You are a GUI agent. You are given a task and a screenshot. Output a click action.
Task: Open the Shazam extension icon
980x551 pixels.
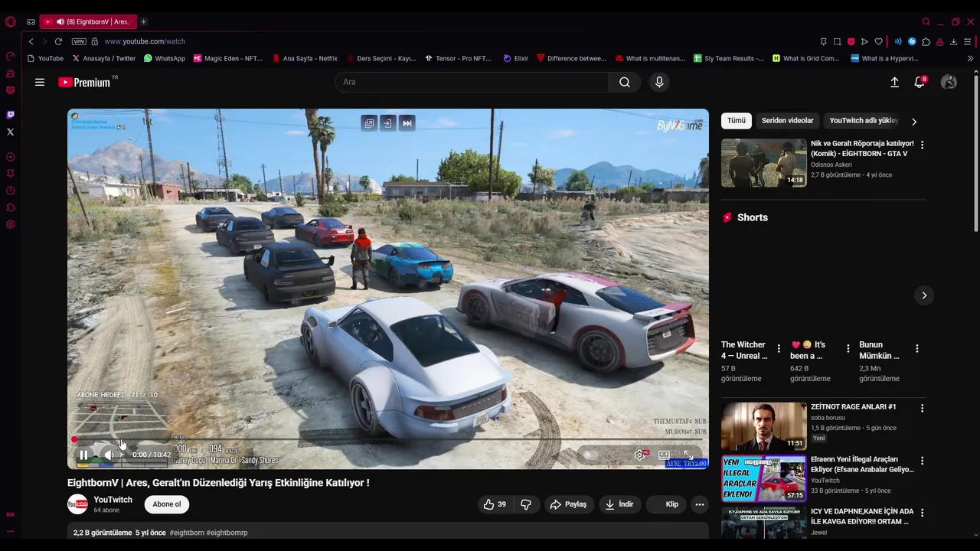(x=912, y=41)
